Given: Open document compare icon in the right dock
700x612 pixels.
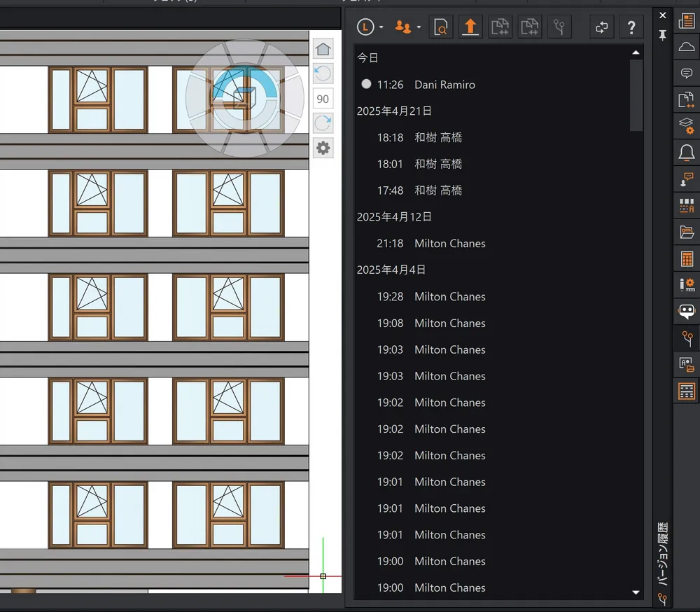Looking at the screenshot, I should coord(686,99).
